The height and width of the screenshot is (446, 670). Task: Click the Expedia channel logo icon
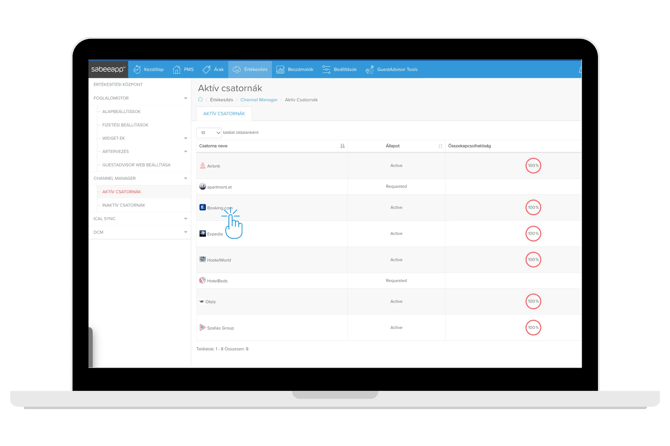tap(202, 233)
